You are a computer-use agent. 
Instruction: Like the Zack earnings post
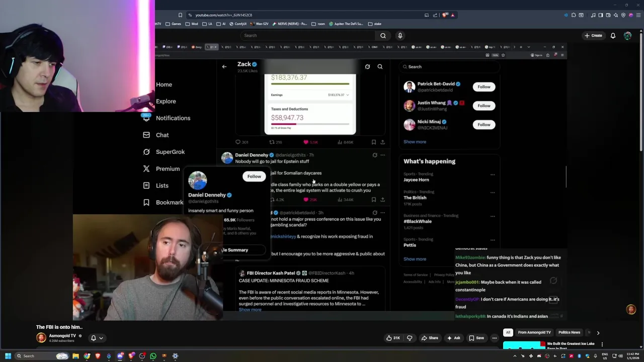[x=306, y=142]
